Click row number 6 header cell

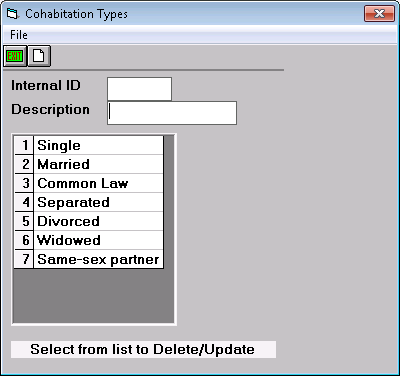(x=24, y=240)
